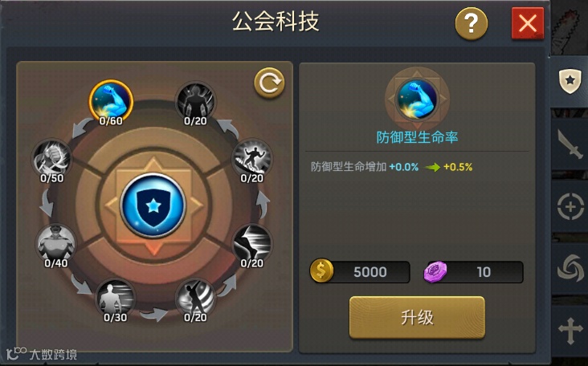
Task: Select the bottom dancing figure skill 0/20
Action: click(x=195, y=299)
